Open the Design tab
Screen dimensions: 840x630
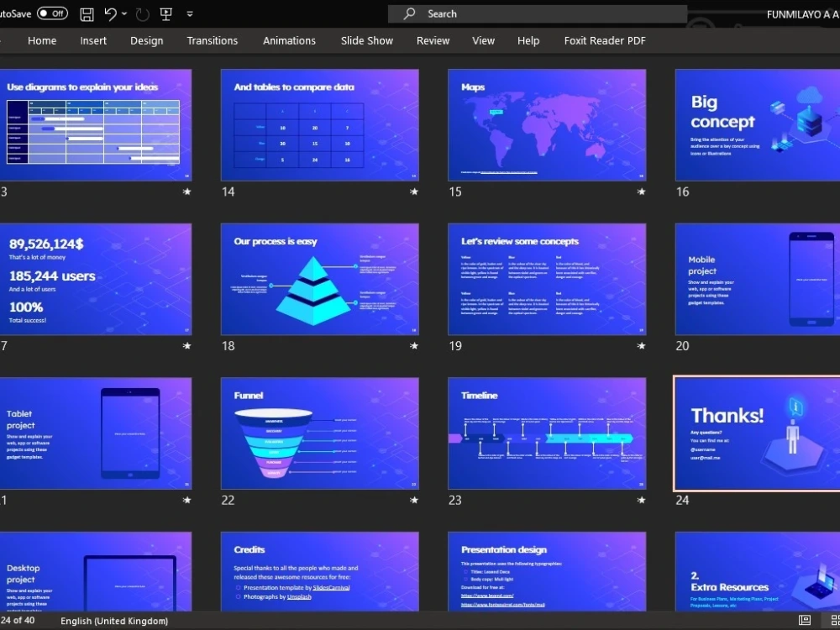point(147,40)
